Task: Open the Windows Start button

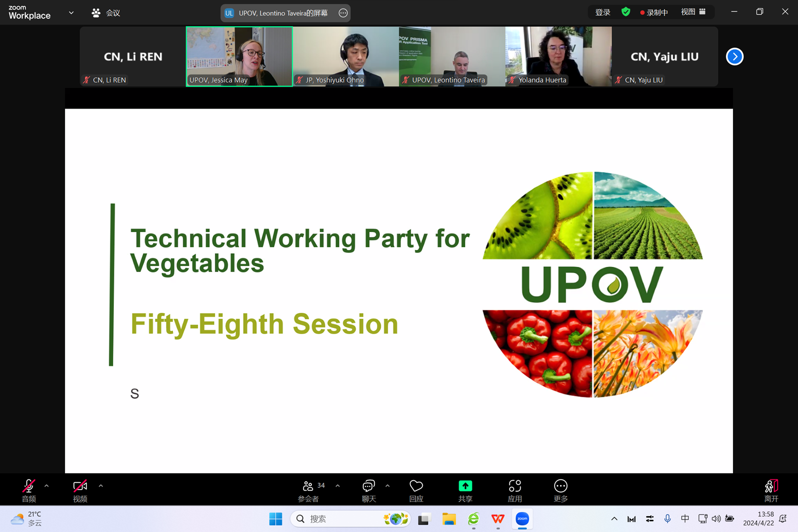Action: point(275,519)
